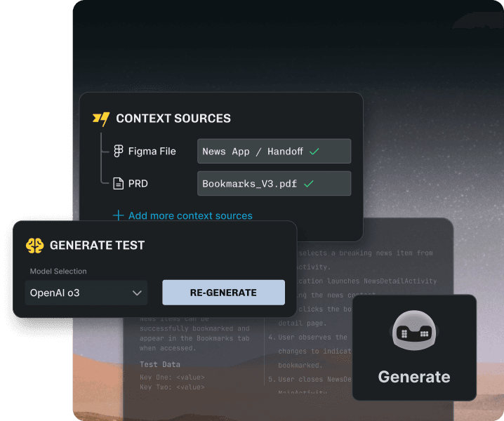Click the robot head icon above Generate
Image resolution: width=504 pixels, height=421 pixels.
pyautogui.click(x=414, y=330)
